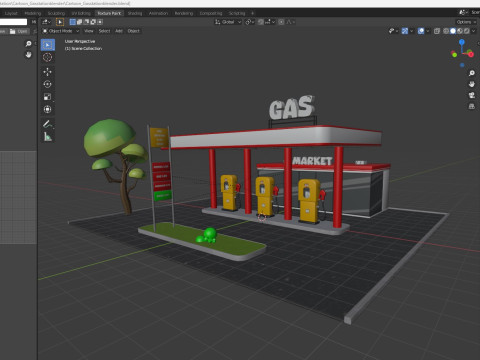
Task: Open the Global transform orientation dropdown
Action: [x=228, y=22]
